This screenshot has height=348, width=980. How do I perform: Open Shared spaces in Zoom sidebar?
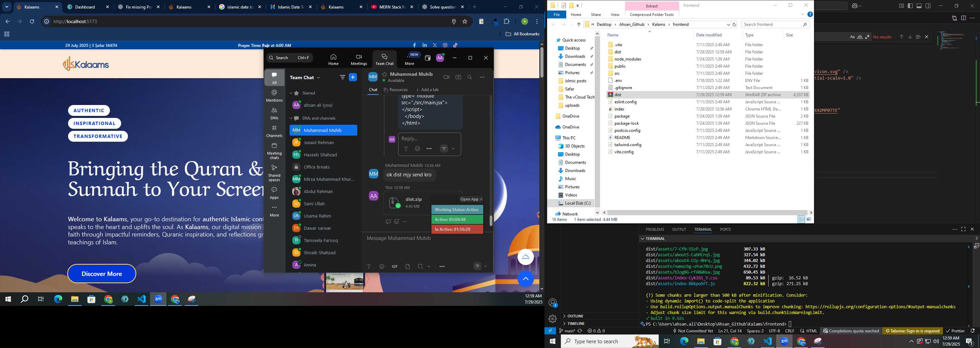point(274,173)
